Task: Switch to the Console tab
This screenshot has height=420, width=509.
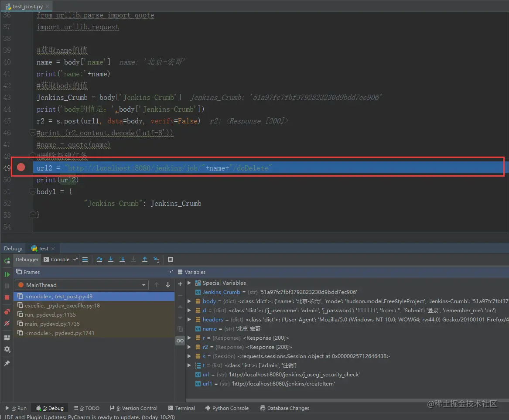Action: [57, 260]
